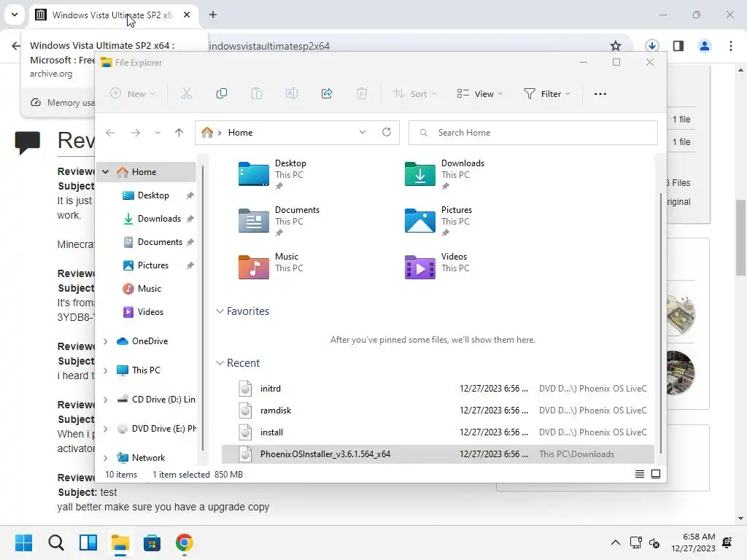Viewport: 747px width, 560px height.
Task: Open the Chrome profile avatar icon
Action: (705, 46)
